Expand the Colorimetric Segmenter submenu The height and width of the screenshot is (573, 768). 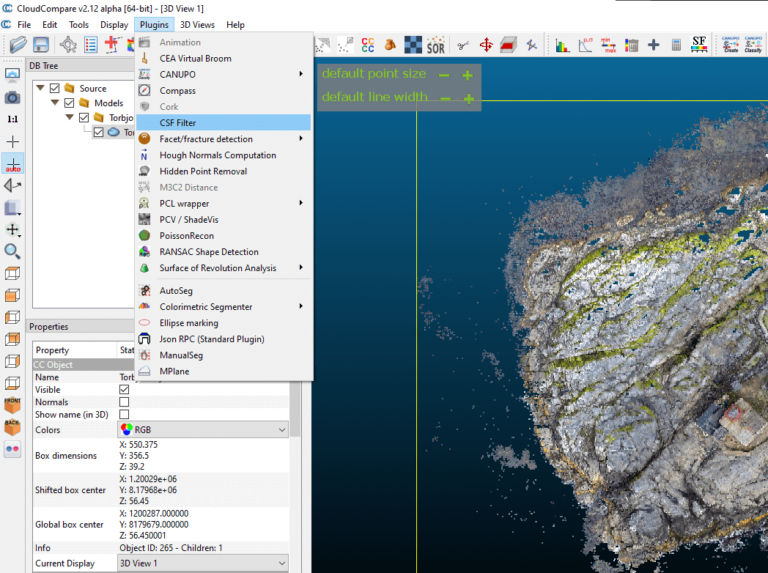224,307
